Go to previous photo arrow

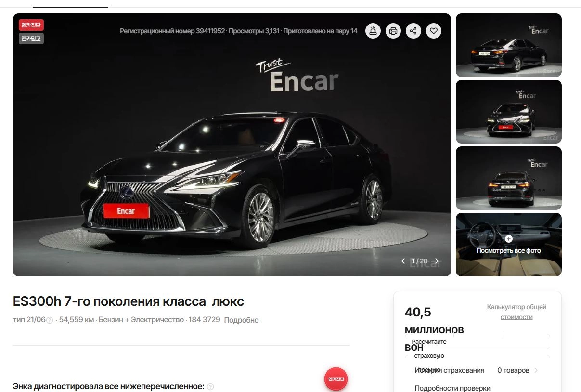tap(403, 261)
